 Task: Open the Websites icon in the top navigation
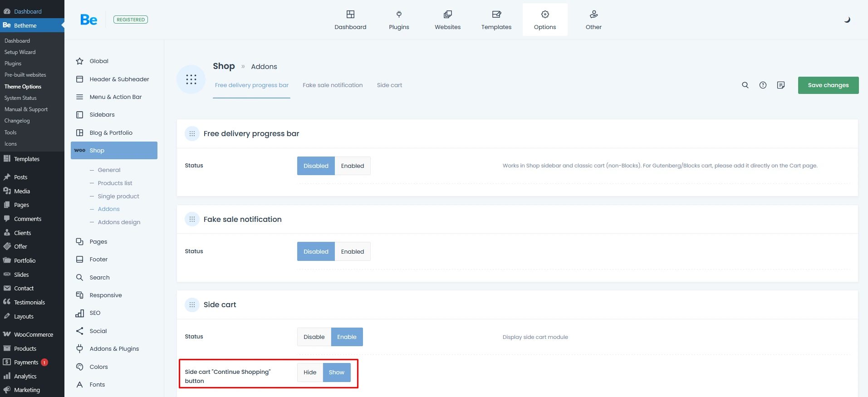[x=447, y=15]
